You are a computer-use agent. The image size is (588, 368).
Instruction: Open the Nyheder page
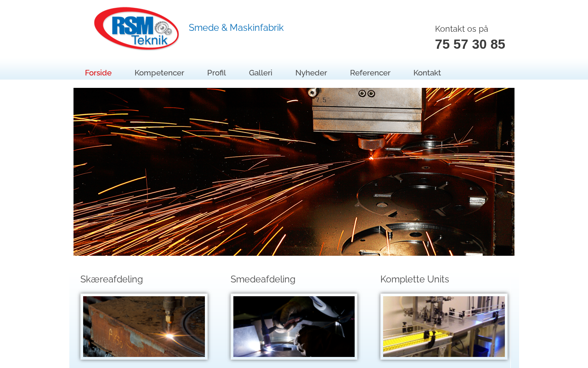[x=311, y=73]
